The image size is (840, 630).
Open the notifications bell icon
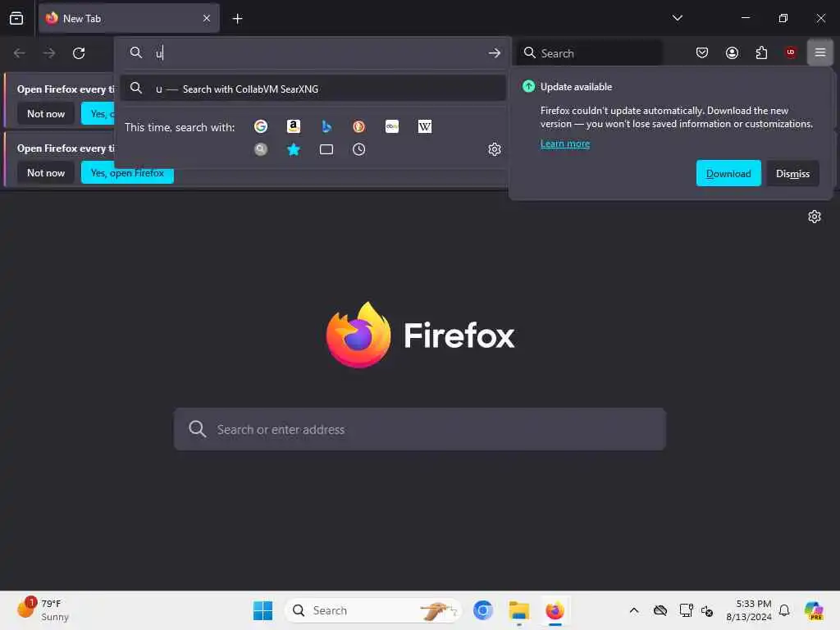click(784, 610)
